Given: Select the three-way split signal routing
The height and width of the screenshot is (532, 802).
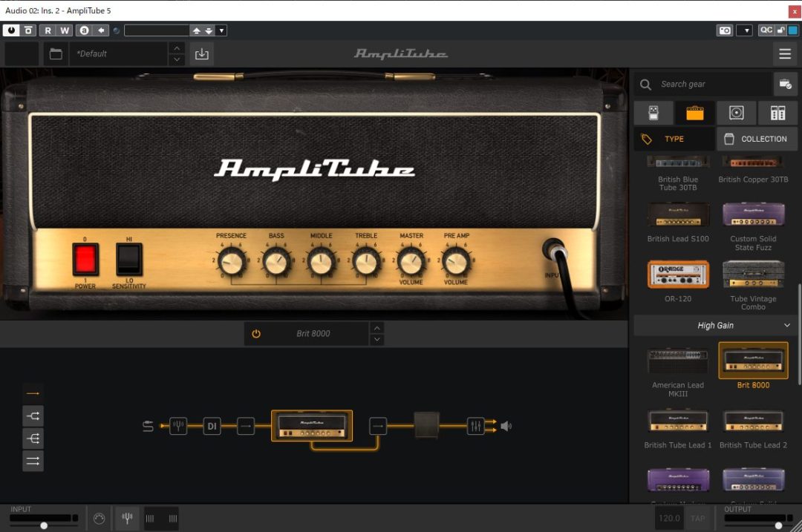Looking at the screenshot, I should tap(33, 439).
